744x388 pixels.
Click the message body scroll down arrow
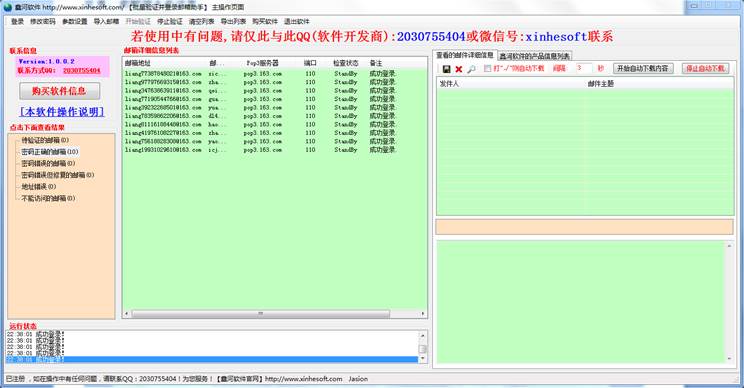click(729, 359)
